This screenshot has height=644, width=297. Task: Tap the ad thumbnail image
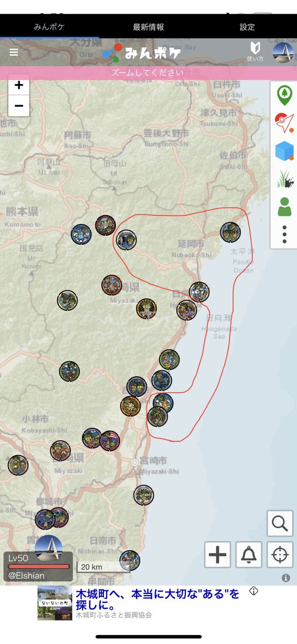[54, 603]
